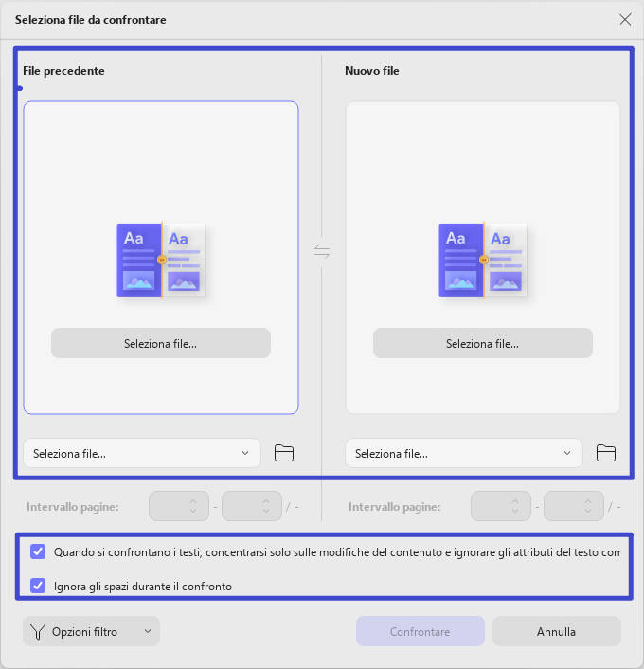
Task: Close the Seleziona file da confrontare dialog
Action: (x=625, y=19)
